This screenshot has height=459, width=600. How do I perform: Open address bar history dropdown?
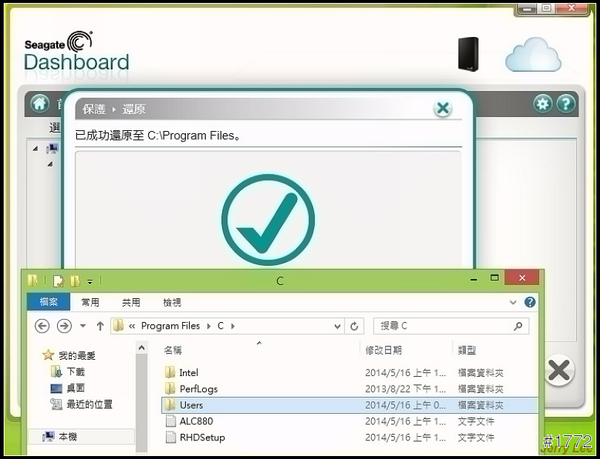tap(337, 326)
